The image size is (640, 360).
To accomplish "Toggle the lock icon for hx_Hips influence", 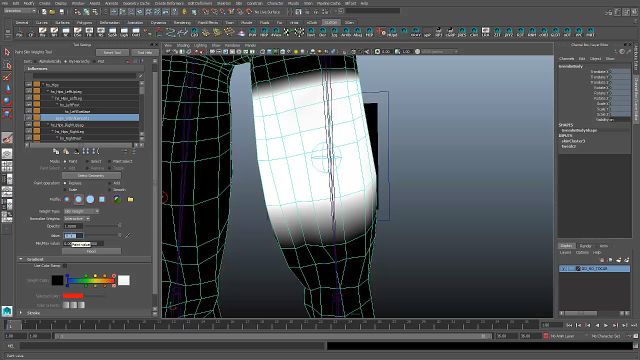I will pos(28,85).
